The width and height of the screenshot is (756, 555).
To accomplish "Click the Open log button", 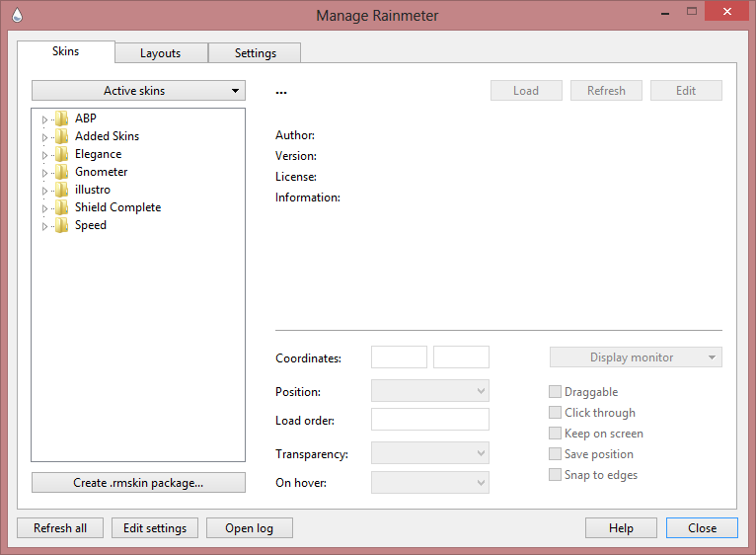I will pos(250,528).
